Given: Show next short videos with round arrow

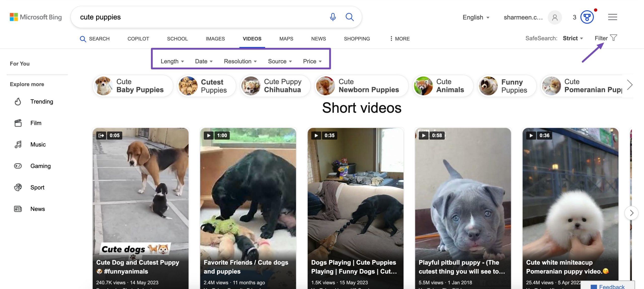Looking at the screenshot, I should point(631,213).
